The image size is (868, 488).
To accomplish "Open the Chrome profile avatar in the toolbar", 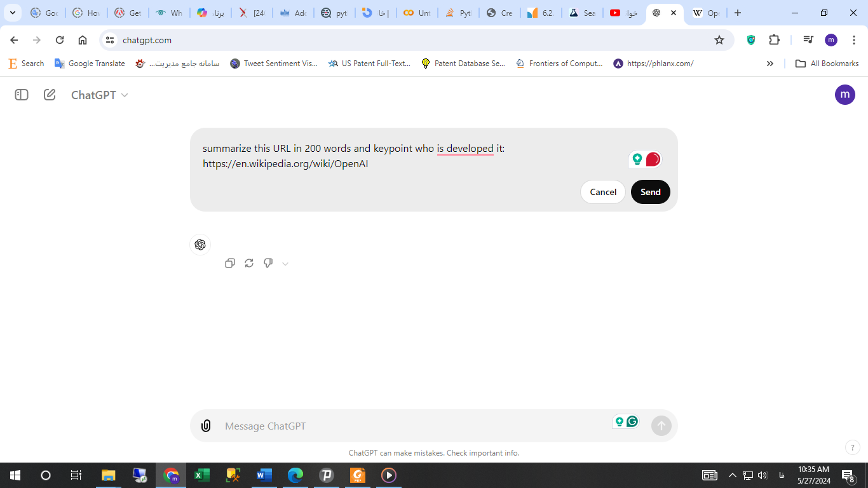I will (x=831, y=40).
